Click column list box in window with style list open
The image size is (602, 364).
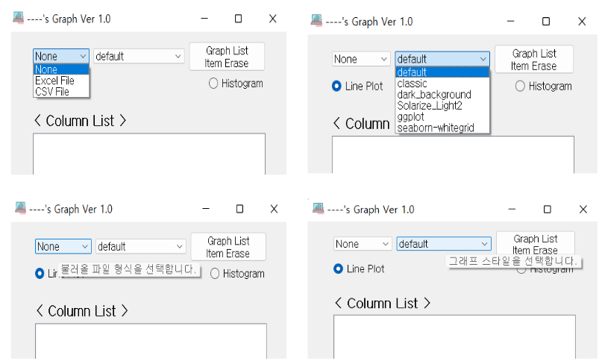pos(453,154)
